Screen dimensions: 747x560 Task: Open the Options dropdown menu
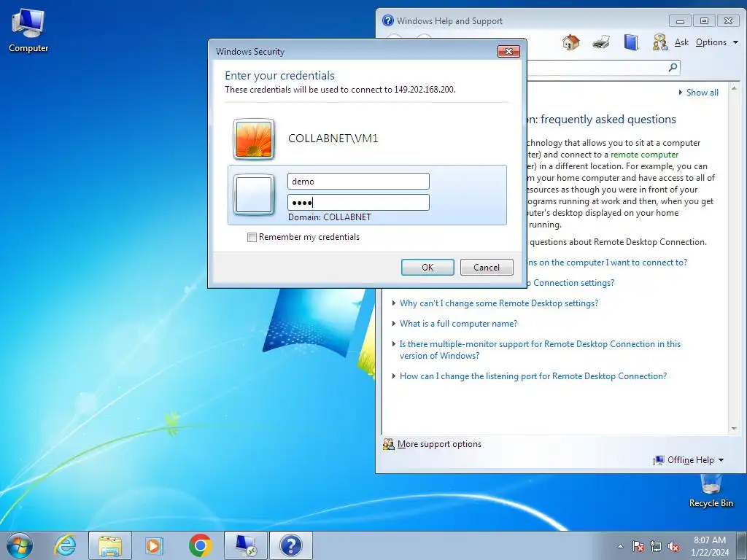716,42
